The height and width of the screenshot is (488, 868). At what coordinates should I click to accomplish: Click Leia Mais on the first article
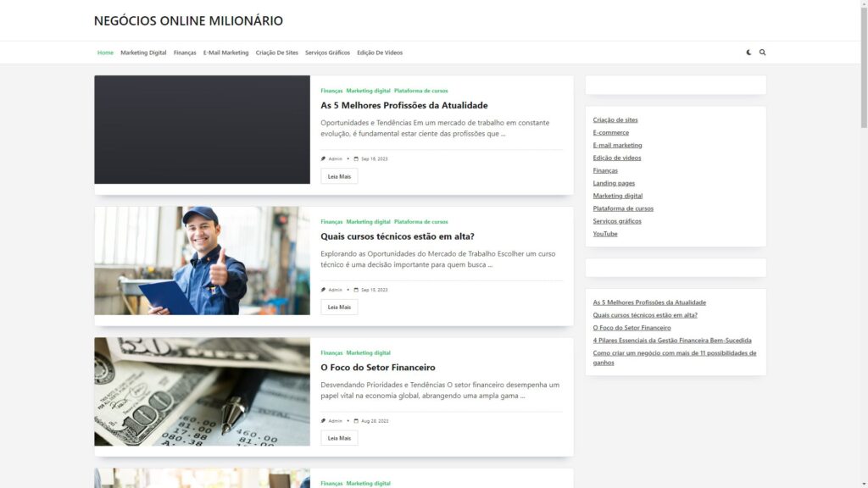coord(338,175)
